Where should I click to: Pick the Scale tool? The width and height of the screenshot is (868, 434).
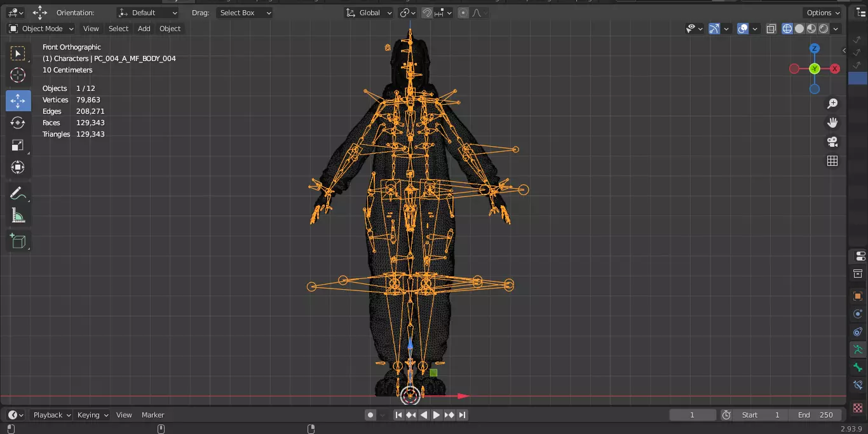(18, 145)
